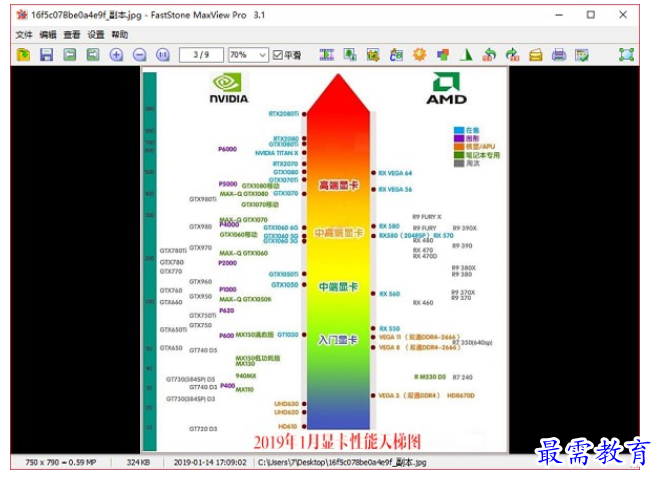Open the 编辑 menu
The width and height of the screenshot is (659, 484).
coord(48,34)
